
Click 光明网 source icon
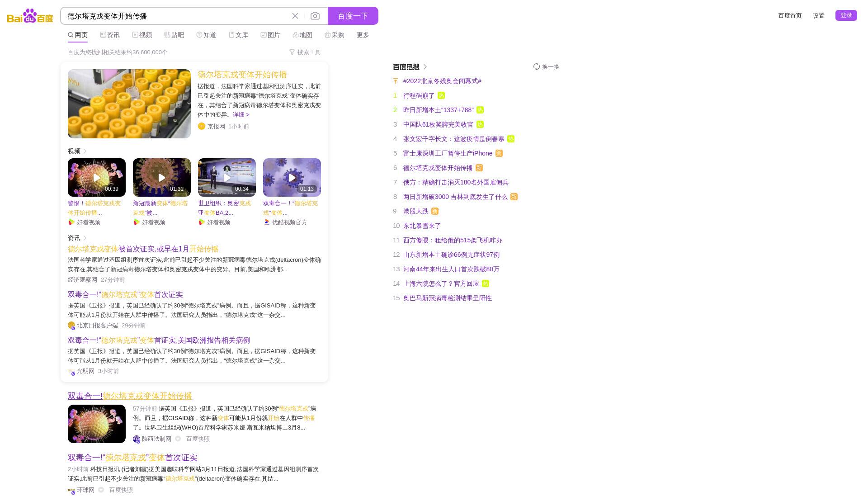click(71, 371)
